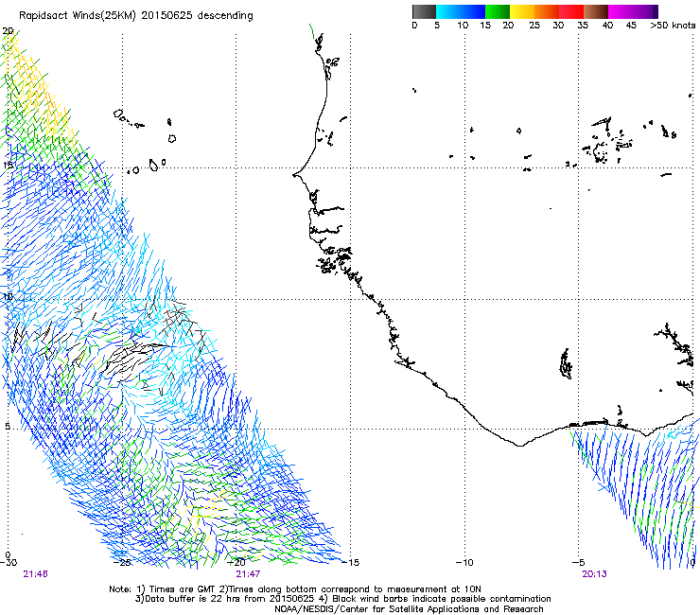The height and width of the screenshot is (615, 700).
Task: Click the '21:46' pass time label
Action: [x=35, y=574]
